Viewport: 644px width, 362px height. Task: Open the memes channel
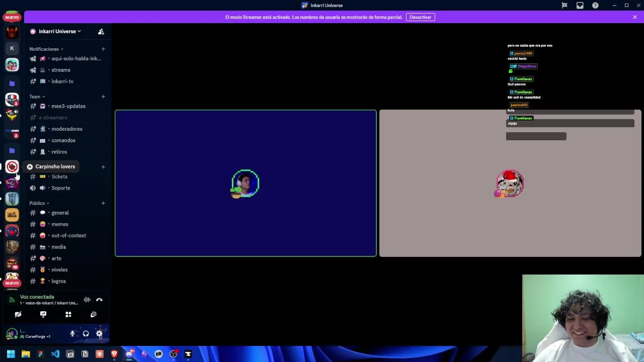[66, 224]
